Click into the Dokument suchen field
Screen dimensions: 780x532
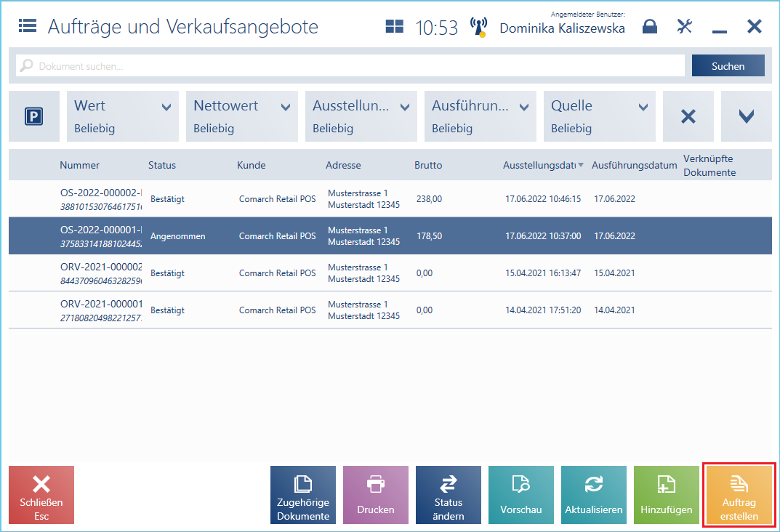[349, 65]
